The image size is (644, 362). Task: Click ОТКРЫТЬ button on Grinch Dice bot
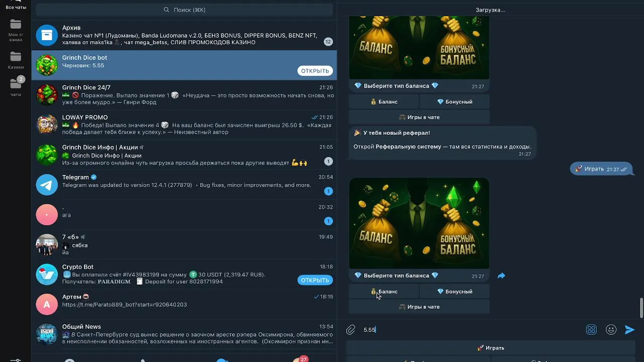click(x=315, y=71)
